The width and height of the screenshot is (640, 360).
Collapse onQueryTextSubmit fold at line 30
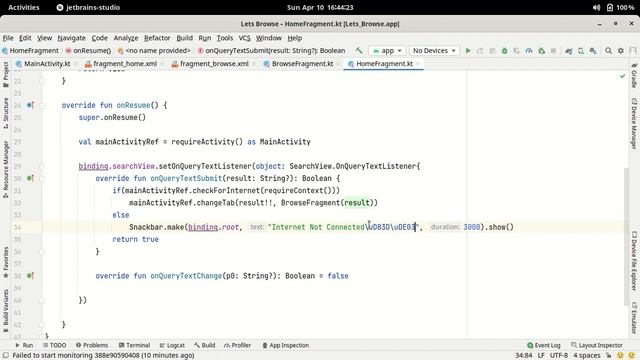pyautogui.click(x=42, y=178)
